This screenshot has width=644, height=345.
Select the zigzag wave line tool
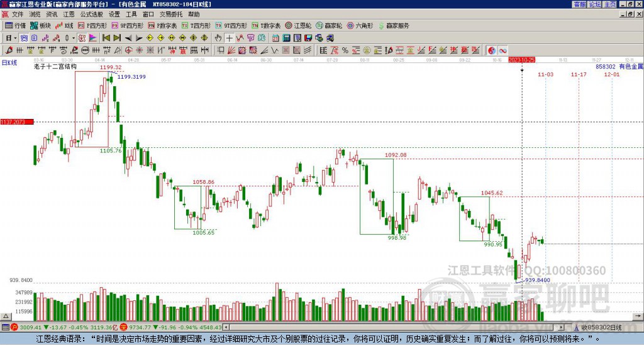[x=275, y=50]
